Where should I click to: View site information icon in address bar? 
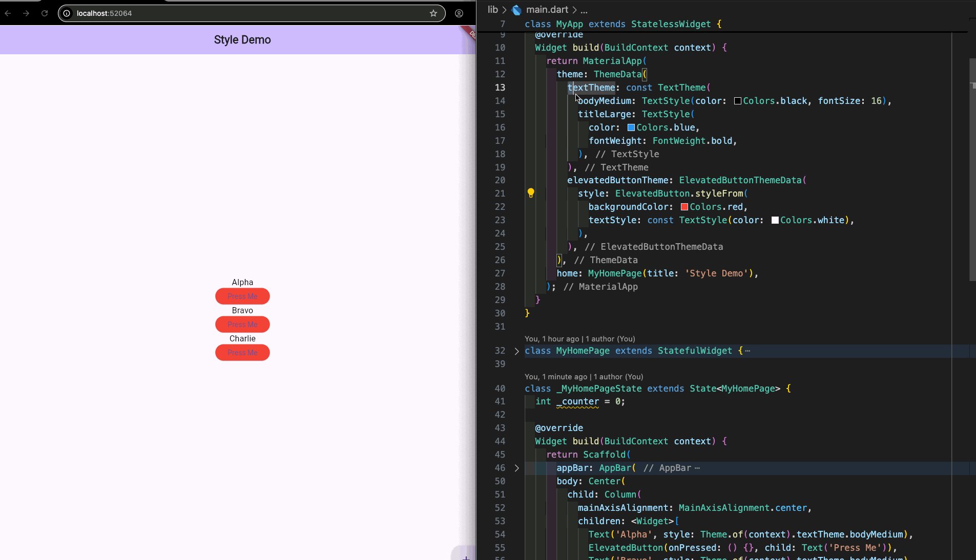[67, 13]
